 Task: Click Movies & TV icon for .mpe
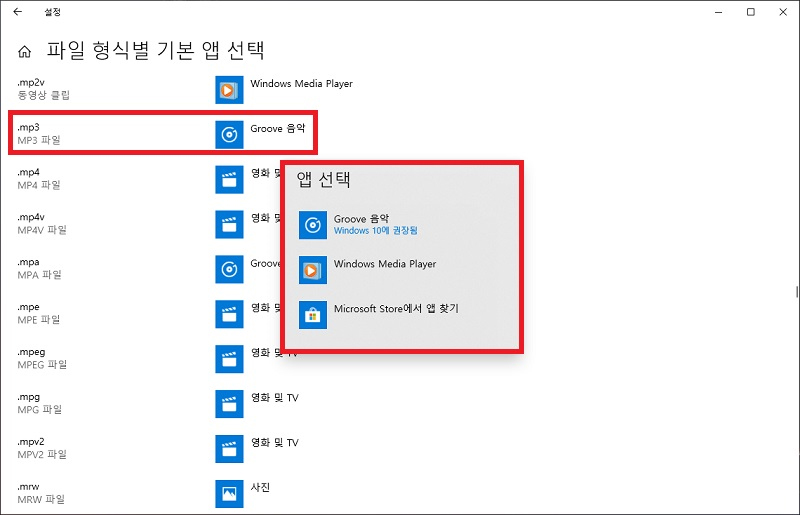pyautogui.click(x=229, y=314)
